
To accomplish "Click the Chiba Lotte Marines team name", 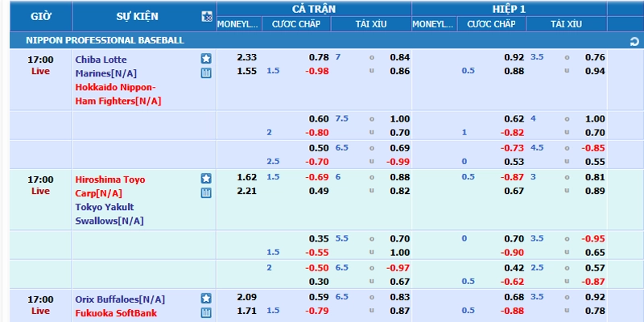I will (106, 67).
